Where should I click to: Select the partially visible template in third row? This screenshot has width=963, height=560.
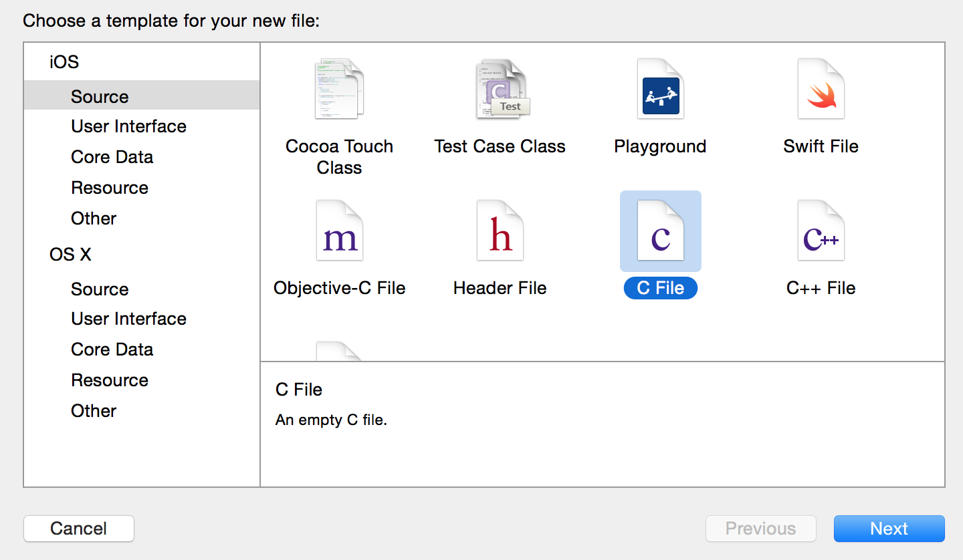tap(339, 352)
